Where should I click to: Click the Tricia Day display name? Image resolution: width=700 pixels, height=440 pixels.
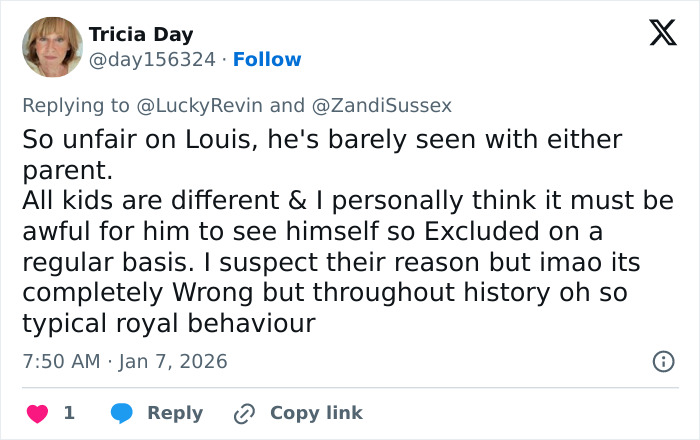point(141,35)
